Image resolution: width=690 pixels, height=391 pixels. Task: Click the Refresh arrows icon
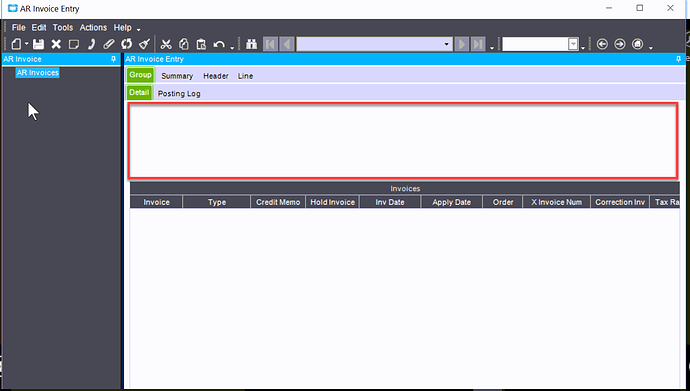click(x=127, y=44)
